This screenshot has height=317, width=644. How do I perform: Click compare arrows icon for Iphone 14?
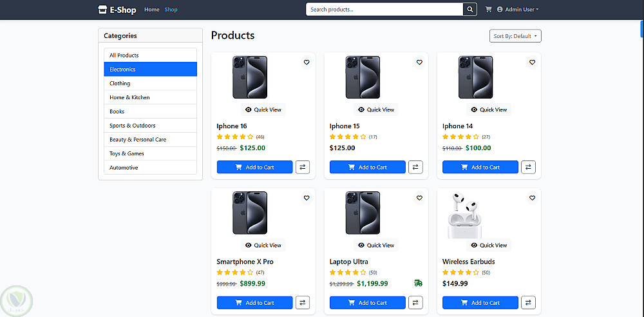[528, 167]
